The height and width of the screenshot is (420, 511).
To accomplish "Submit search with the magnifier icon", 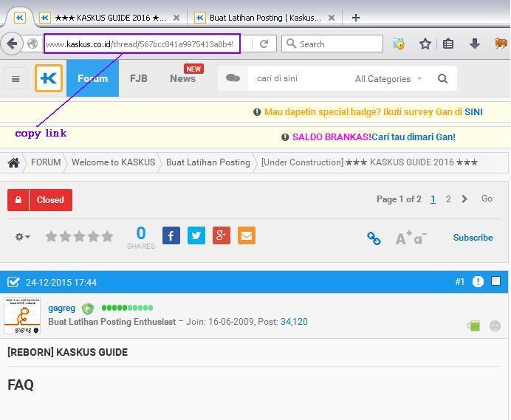I will 442,78.
